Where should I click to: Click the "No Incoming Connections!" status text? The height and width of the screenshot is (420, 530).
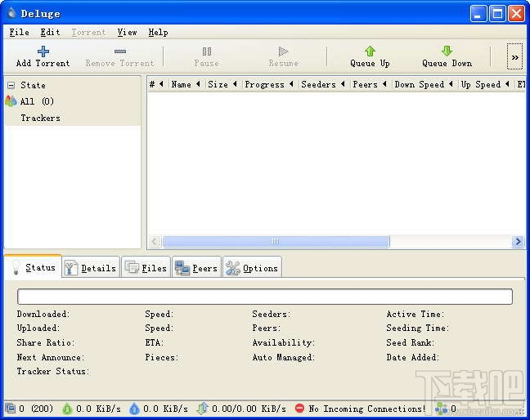367,409
